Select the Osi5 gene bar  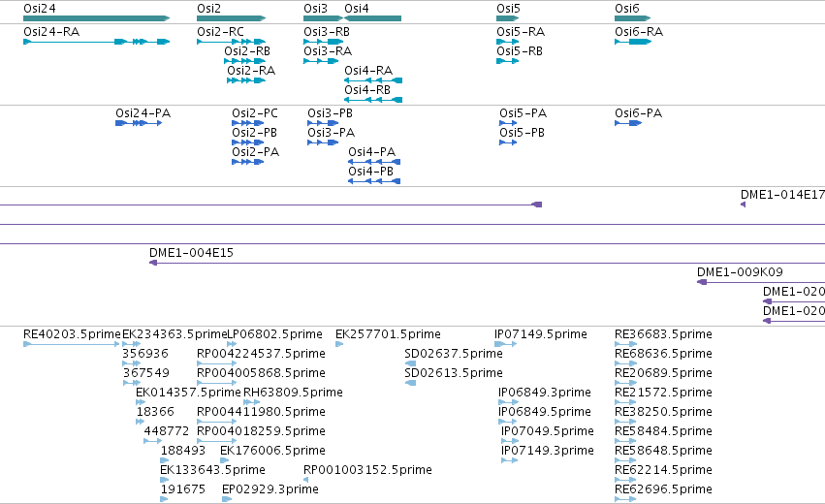pos(507,18)
